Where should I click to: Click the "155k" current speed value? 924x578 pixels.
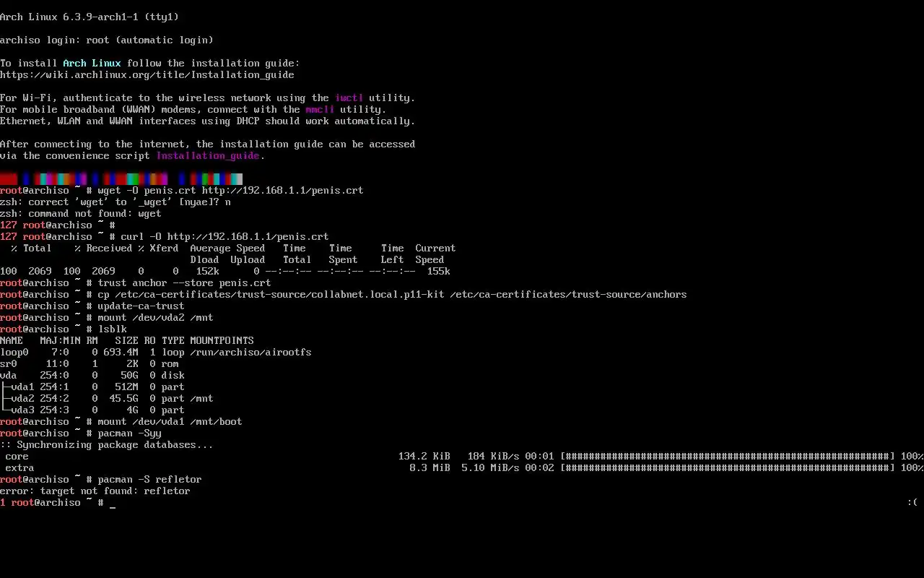pos(438,271)
